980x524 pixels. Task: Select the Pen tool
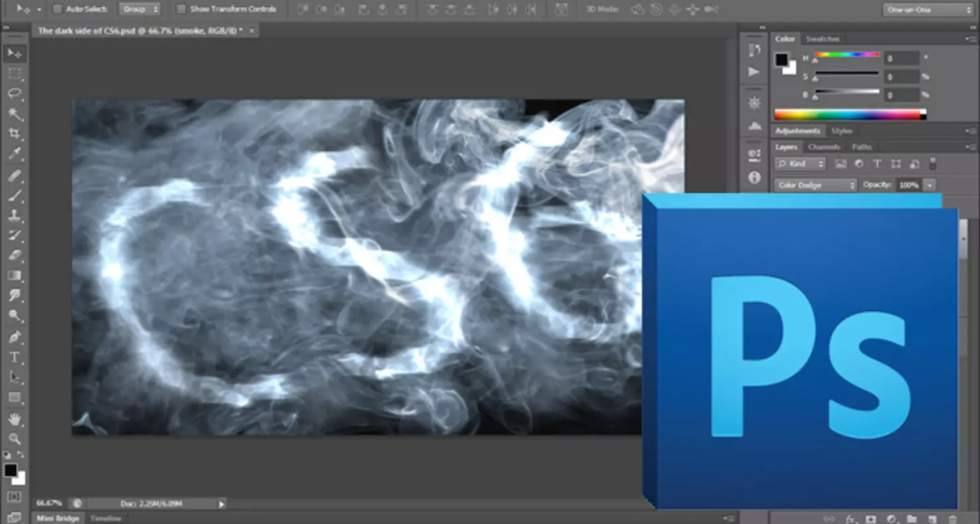pos(15,337)
